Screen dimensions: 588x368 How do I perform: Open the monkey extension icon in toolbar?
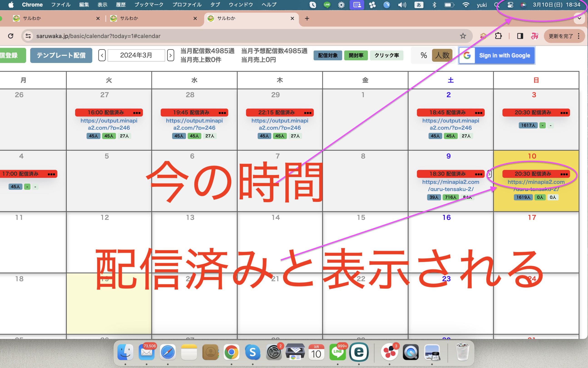tap(483, 36)
